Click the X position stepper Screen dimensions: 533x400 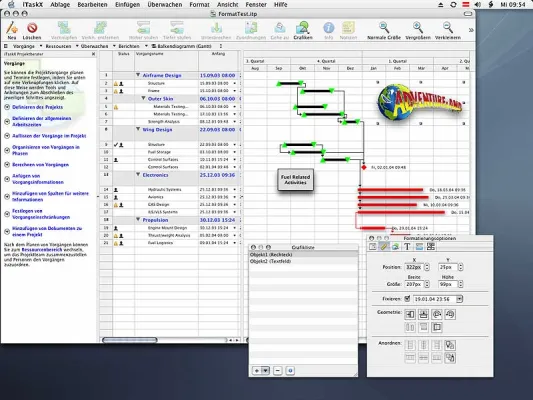pos(427,267)
